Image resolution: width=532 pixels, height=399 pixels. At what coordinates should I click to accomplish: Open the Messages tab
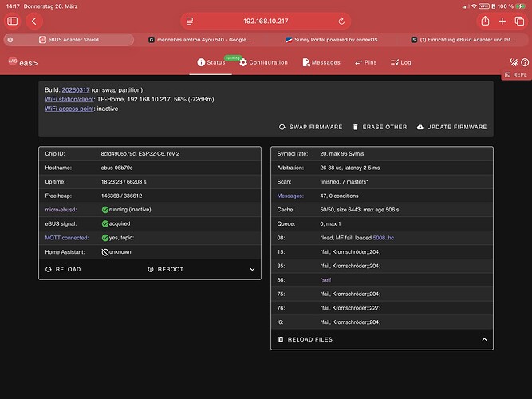321,62
